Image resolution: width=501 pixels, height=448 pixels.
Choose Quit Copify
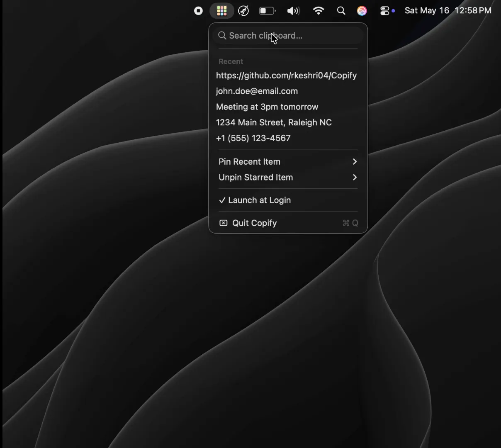coord(288,223)
